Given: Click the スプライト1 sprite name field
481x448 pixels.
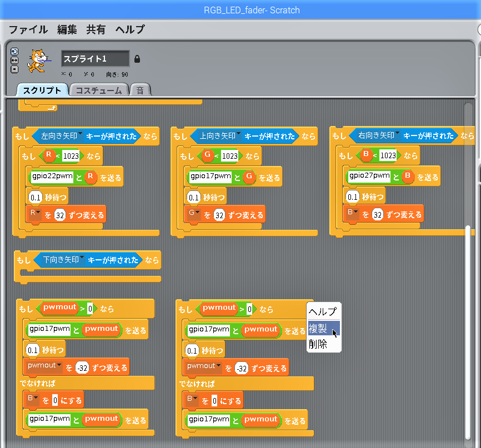Looking at the screenshot, I should tap(96, 59).
